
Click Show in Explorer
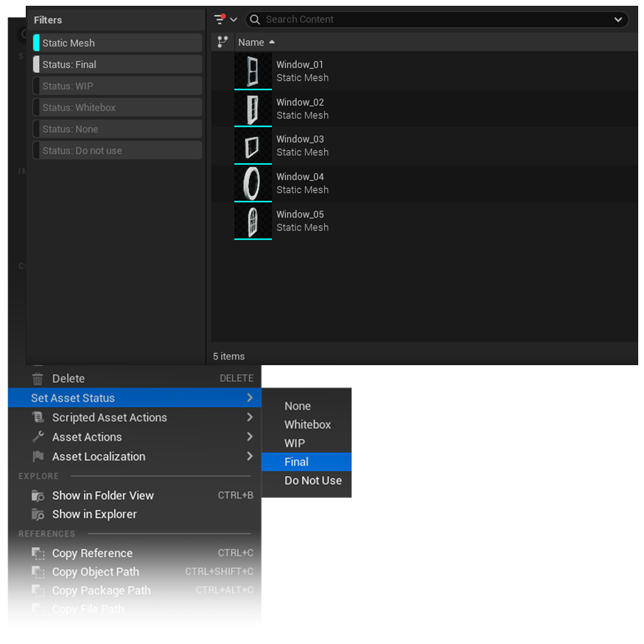(94, 514)
